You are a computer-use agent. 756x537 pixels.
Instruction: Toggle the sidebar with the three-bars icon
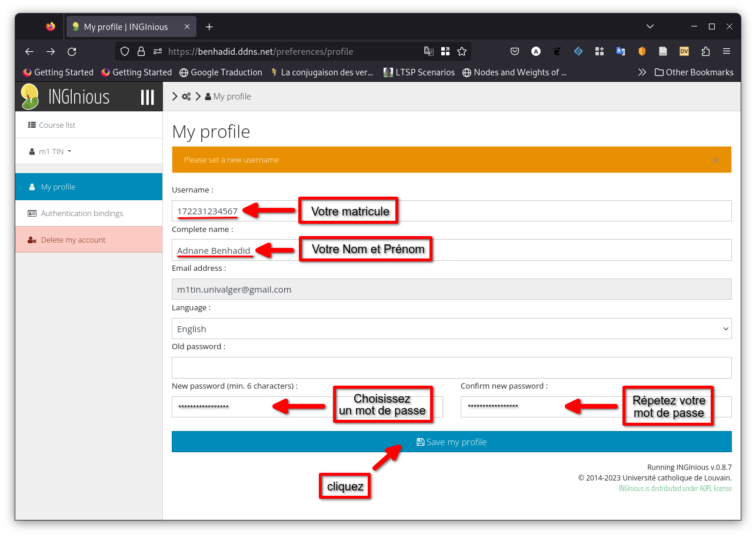(x=147, y=97)
